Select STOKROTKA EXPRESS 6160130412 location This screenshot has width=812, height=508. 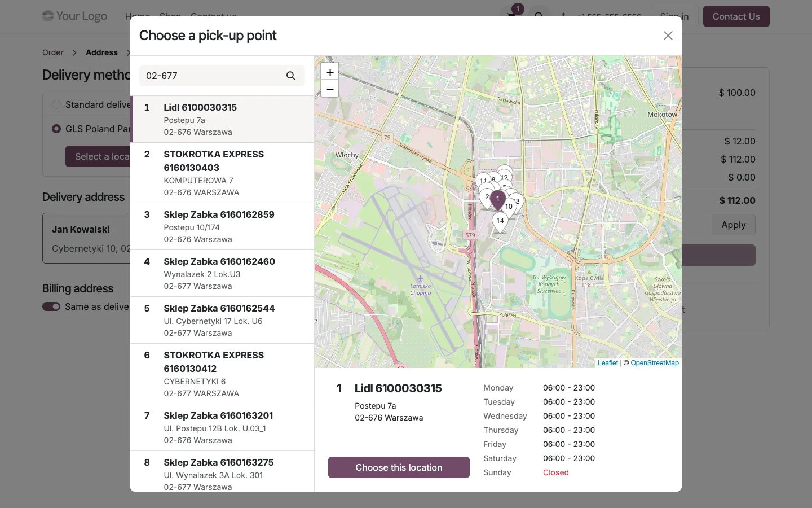point(222,374)
